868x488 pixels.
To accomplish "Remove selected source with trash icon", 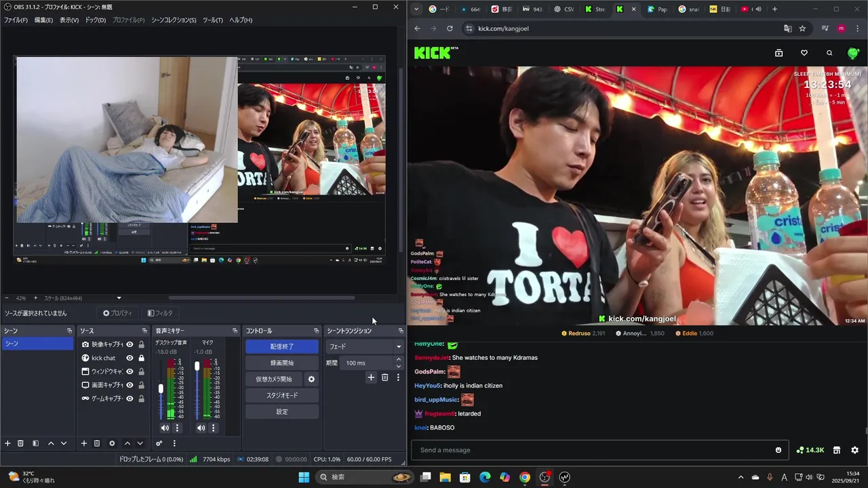I will 97,443.
